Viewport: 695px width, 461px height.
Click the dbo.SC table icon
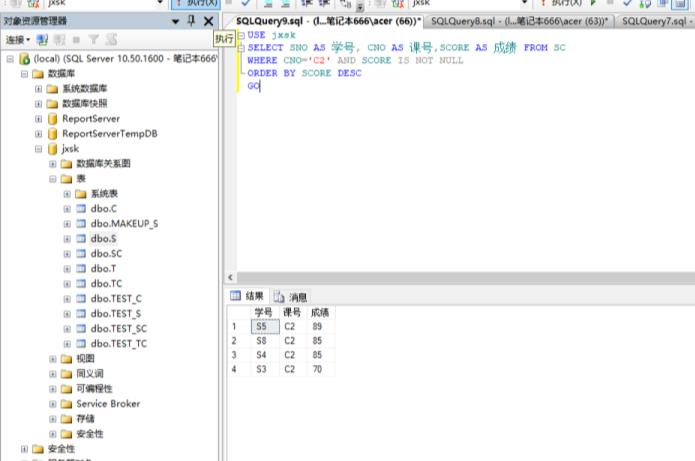tap(81, 254)
